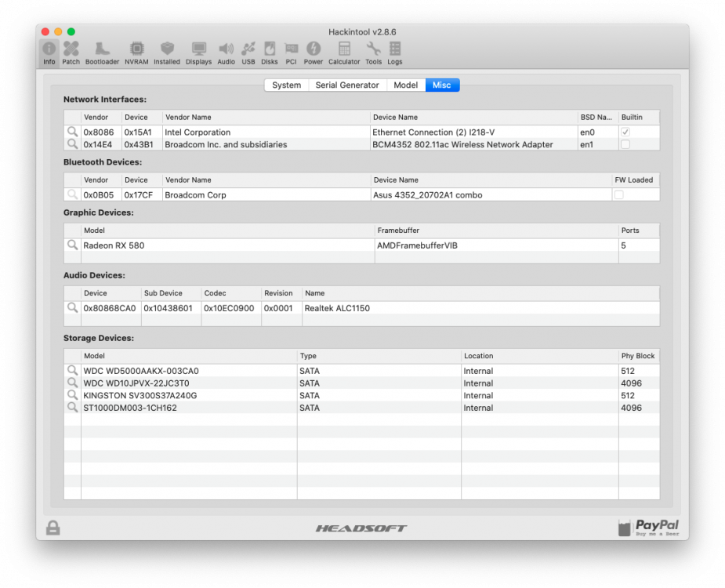This screenshot has height=588, width=725.
Task: Open the NVRAM section
Action: [x=136, y=53]
